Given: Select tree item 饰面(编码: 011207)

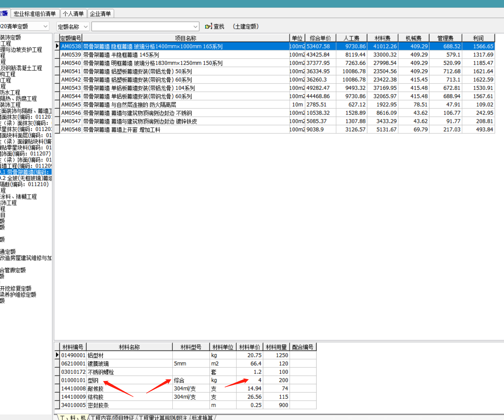Looking at the screenshot, I should (x=25, y=154).
